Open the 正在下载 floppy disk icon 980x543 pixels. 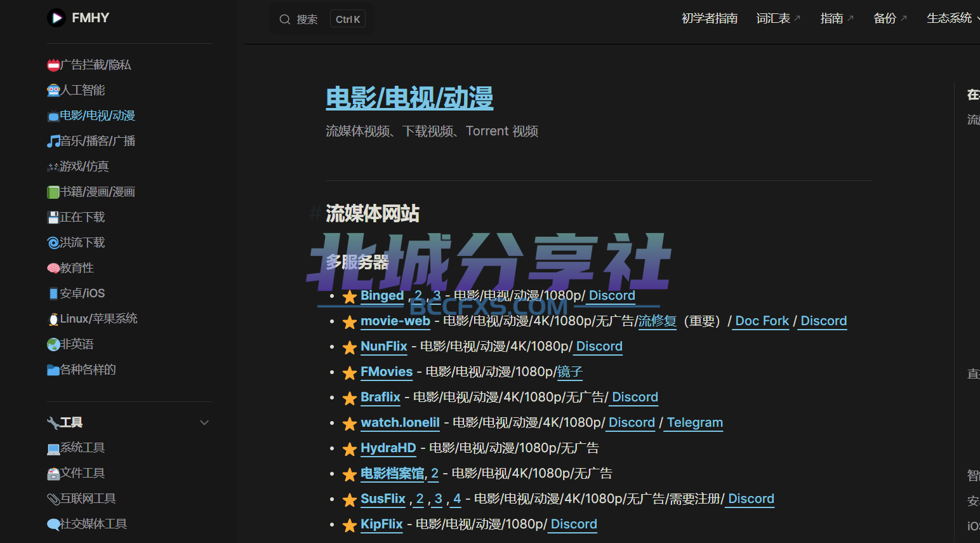(x=53, y=217)
